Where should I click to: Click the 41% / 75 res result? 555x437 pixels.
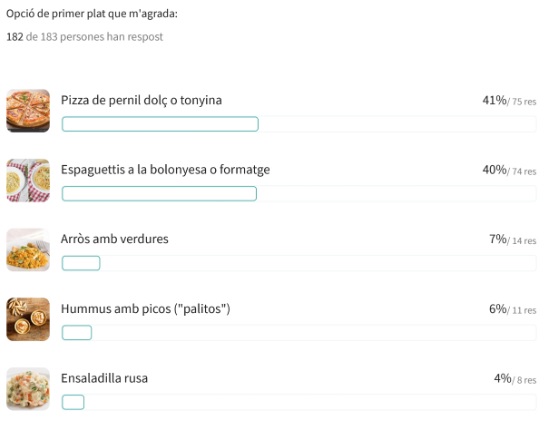(x=509, y=100)
